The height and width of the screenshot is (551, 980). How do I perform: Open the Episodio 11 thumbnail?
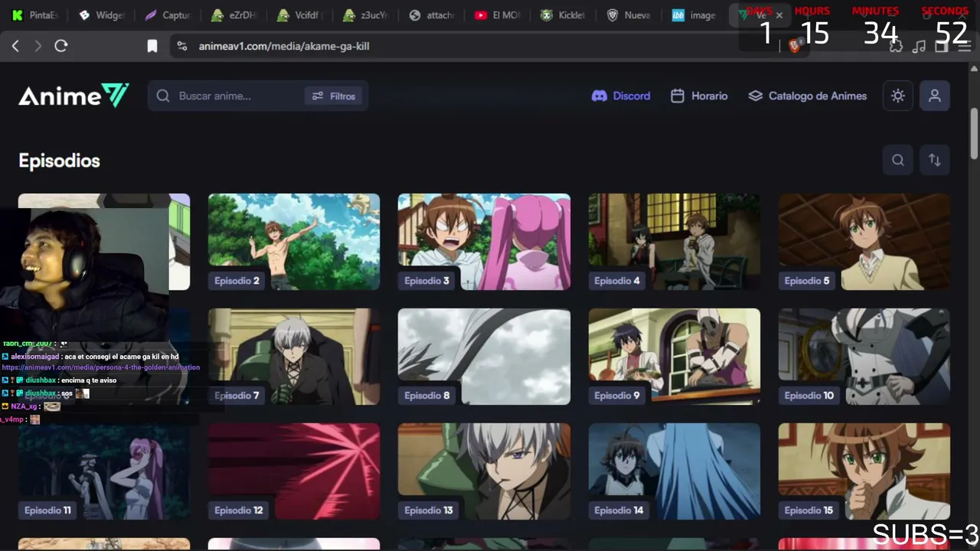[104, 471]
